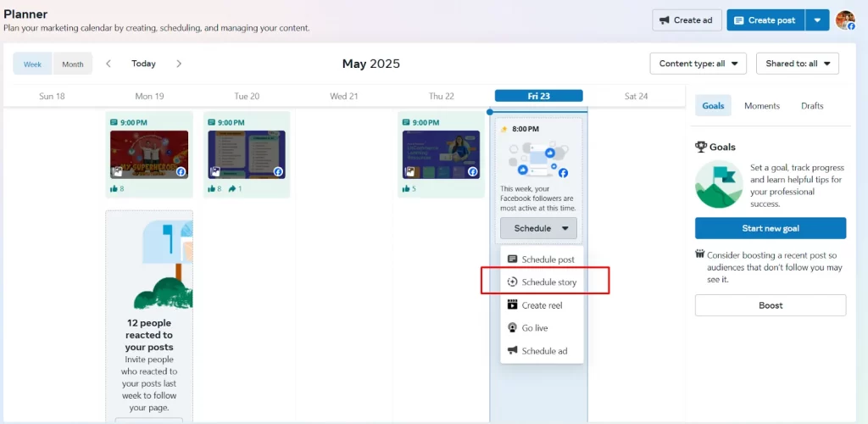The height and width of the screenshot is (424, 868).
Task: Select the Wed 21 day header
Action: point(344,97)
